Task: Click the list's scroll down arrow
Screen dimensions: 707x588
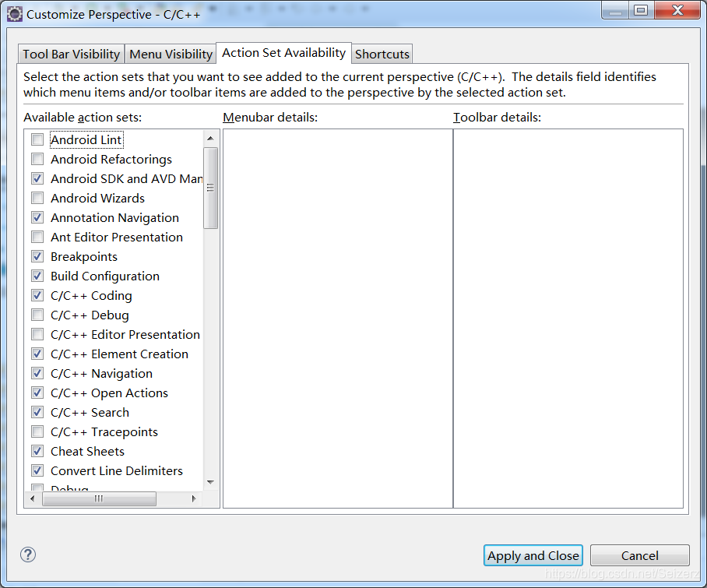Action: point(210,483)
